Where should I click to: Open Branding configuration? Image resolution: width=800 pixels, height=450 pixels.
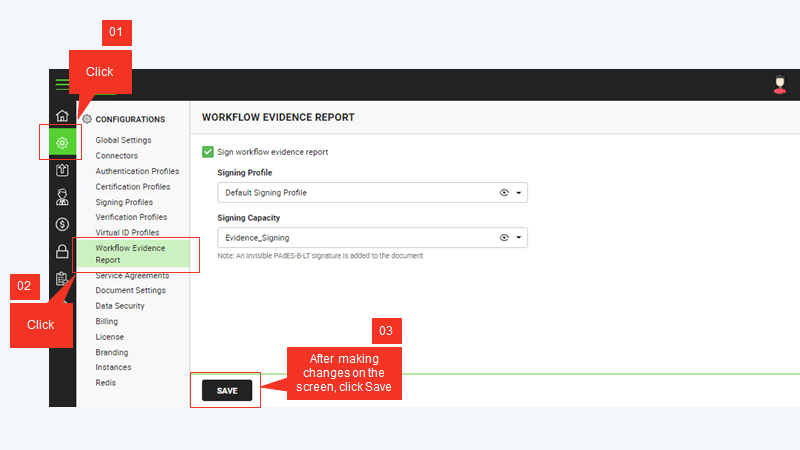(x=112, y=352)
